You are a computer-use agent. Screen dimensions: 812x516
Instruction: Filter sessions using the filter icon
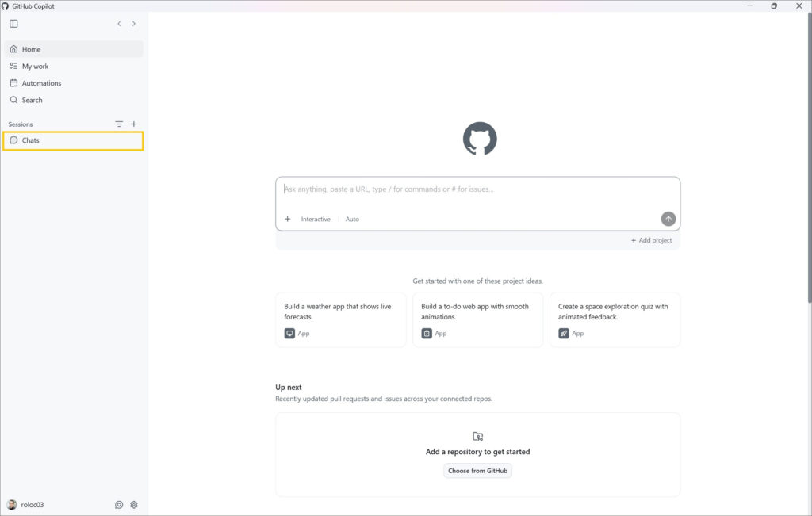[x=119, y=124]
